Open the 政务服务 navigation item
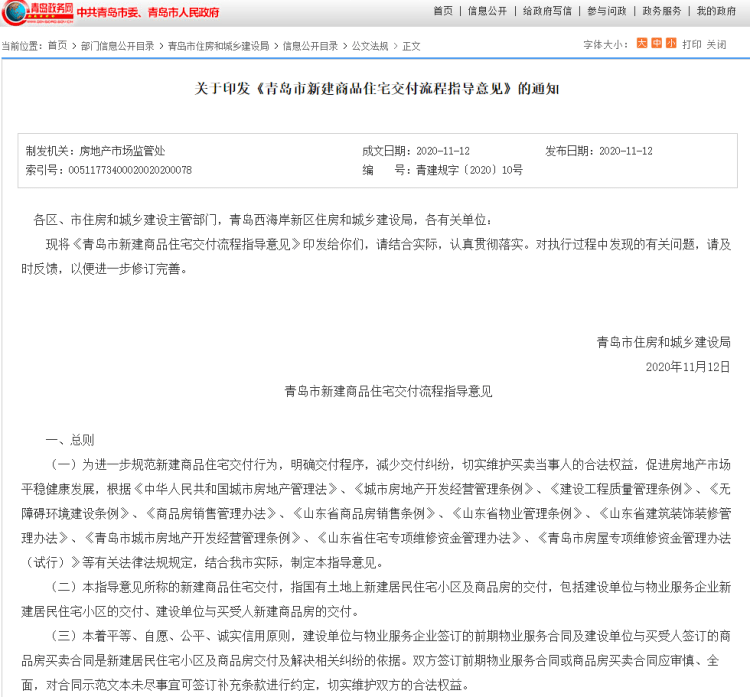 [662, 11]
